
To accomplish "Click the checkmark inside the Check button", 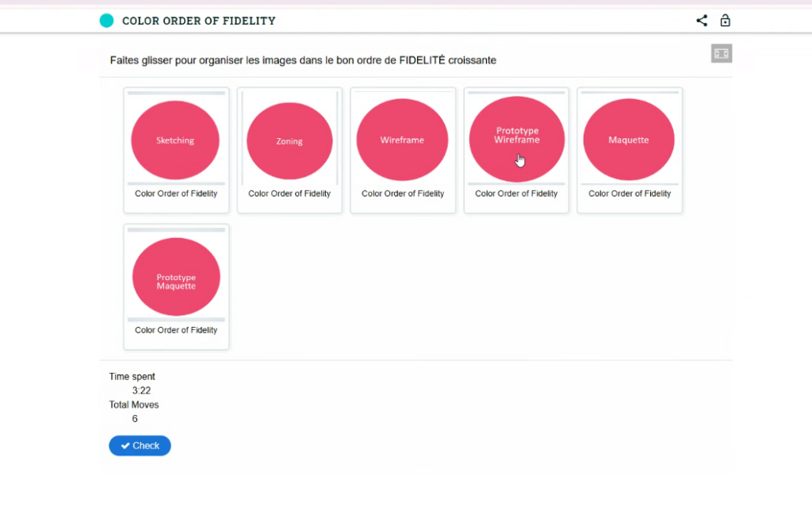I will point(125,446).
